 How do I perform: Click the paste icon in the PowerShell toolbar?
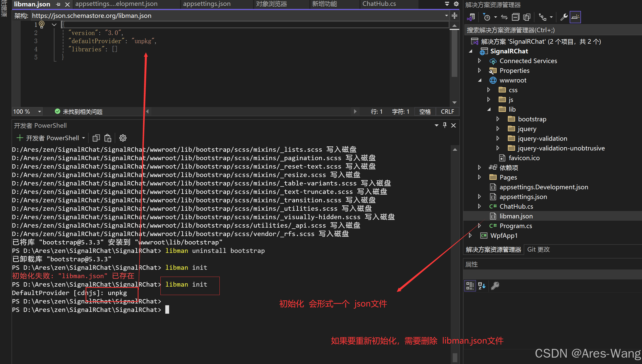point(108,138)
